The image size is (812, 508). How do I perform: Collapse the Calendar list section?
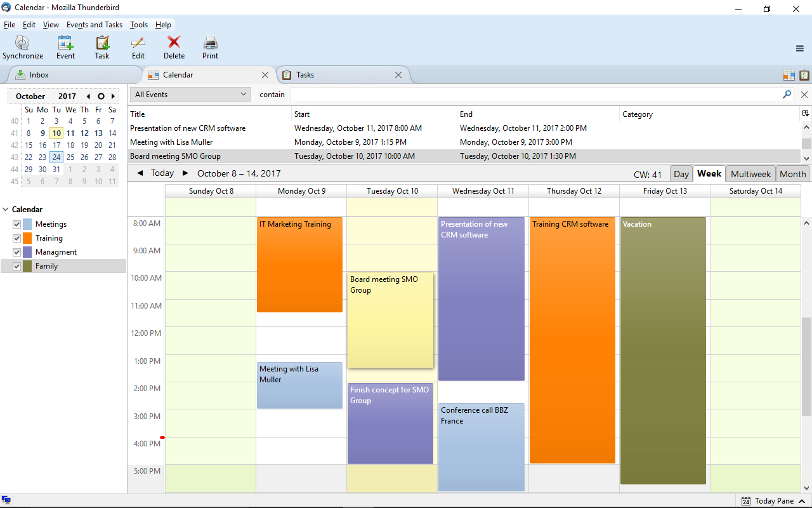[x=5, y=210]
